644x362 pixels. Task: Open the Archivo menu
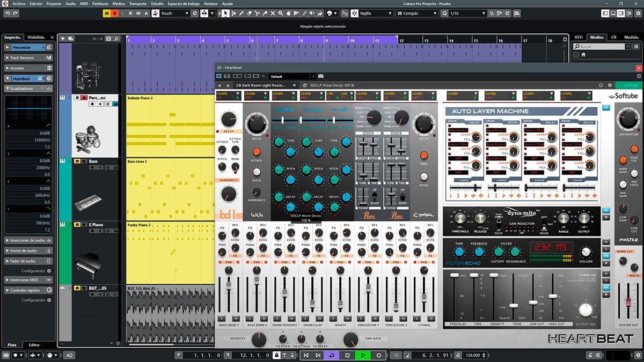click(x=18, y=3)
